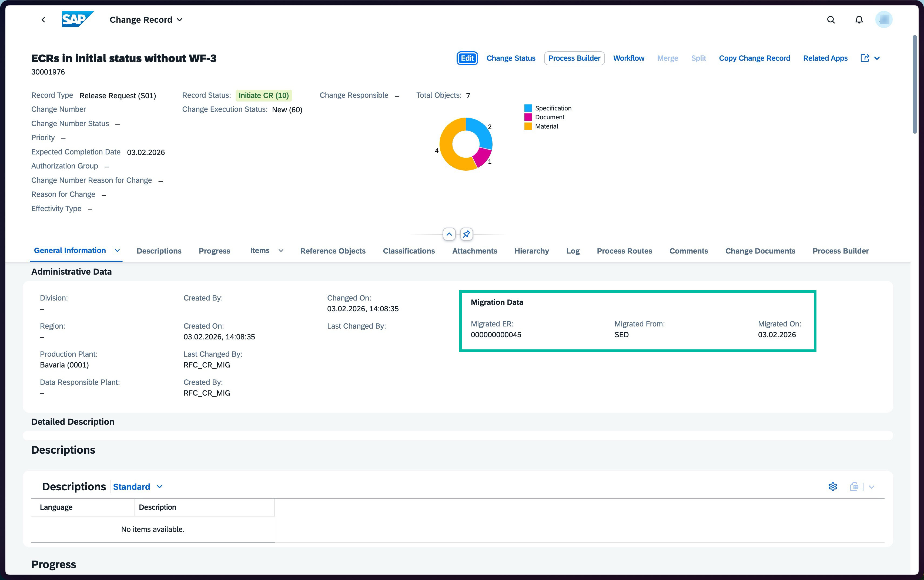Click the Edit button
Image resolution: width=924 pixels, height=580 pixels.
coord(467,58)
